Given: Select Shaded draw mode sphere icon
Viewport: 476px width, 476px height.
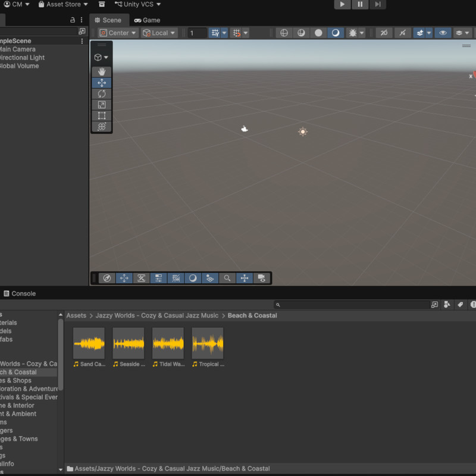Looking at the screenshot, I should (x=318, y=33).
